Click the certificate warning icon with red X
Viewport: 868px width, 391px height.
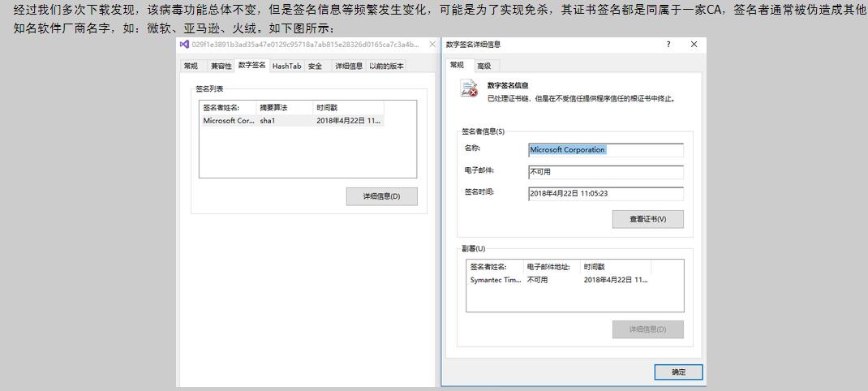click(469, 88)
